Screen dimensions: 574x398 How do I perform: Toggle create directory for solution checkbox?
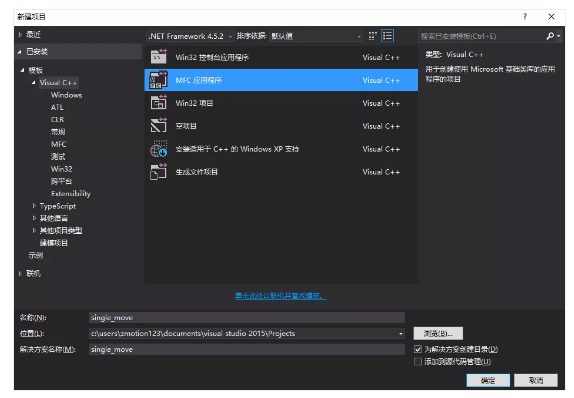pos(418,349)
